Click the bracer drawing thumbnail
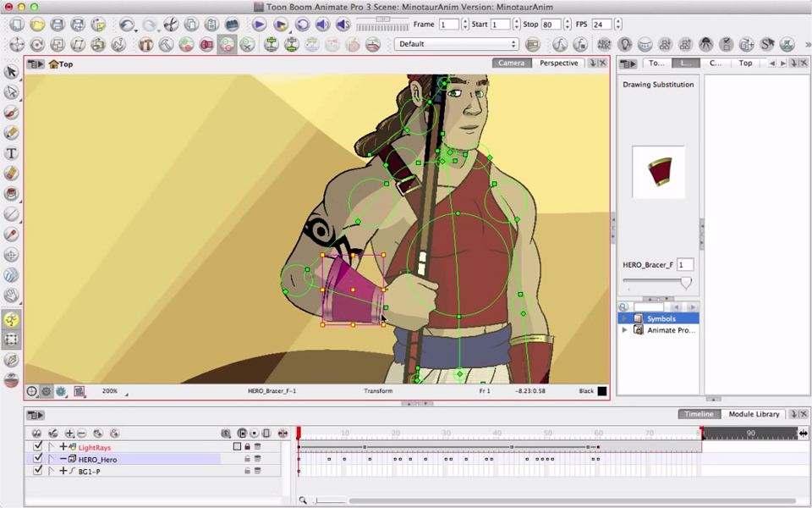Viewport: 812px width, 508px height. (x=659, y=172)
